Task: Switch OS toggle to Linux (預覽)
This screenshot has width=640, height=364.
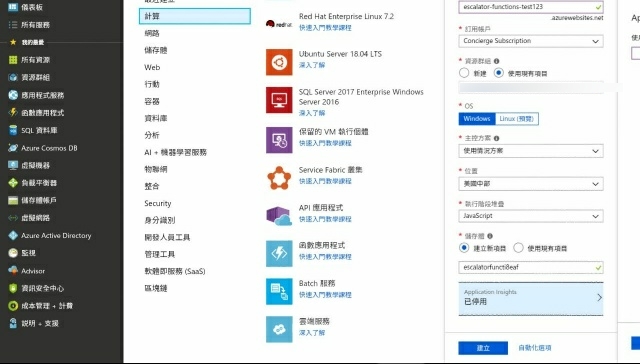Action: [517, 119]
